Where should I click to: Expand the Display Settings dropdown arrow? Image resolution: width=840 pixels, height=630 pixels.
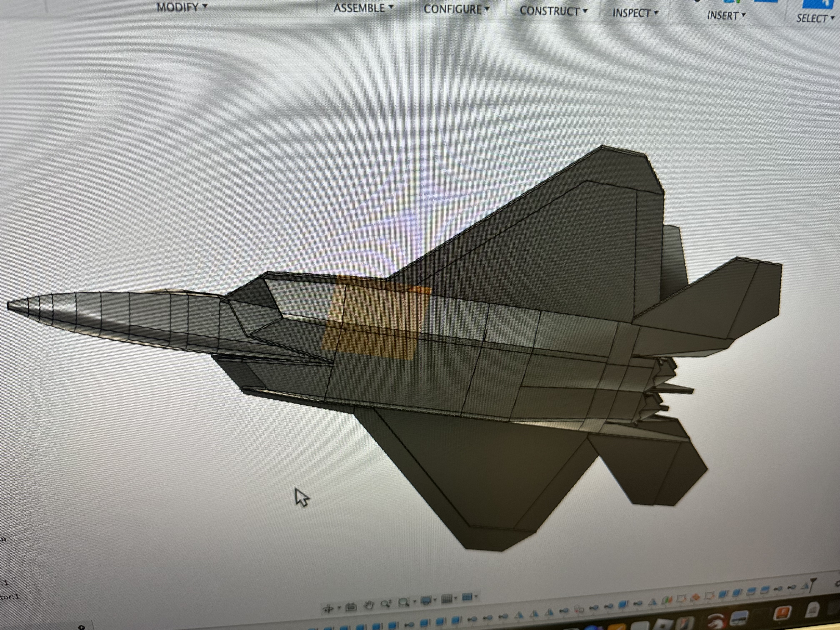pos(435,600)
